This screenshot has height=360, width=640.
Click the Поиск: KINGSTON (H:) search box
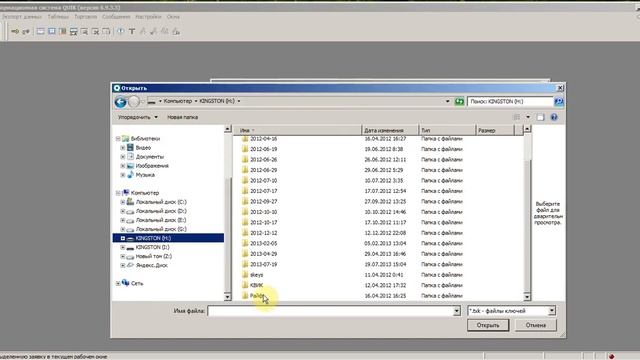point(511,101)
